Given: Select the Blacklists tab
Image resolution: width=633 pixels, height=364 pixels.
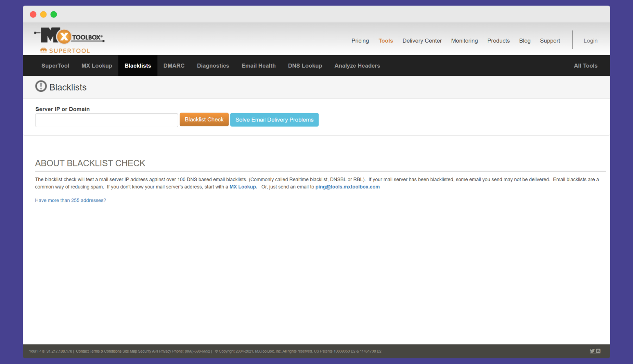Looking at the screenshot, I should (138, 65).
